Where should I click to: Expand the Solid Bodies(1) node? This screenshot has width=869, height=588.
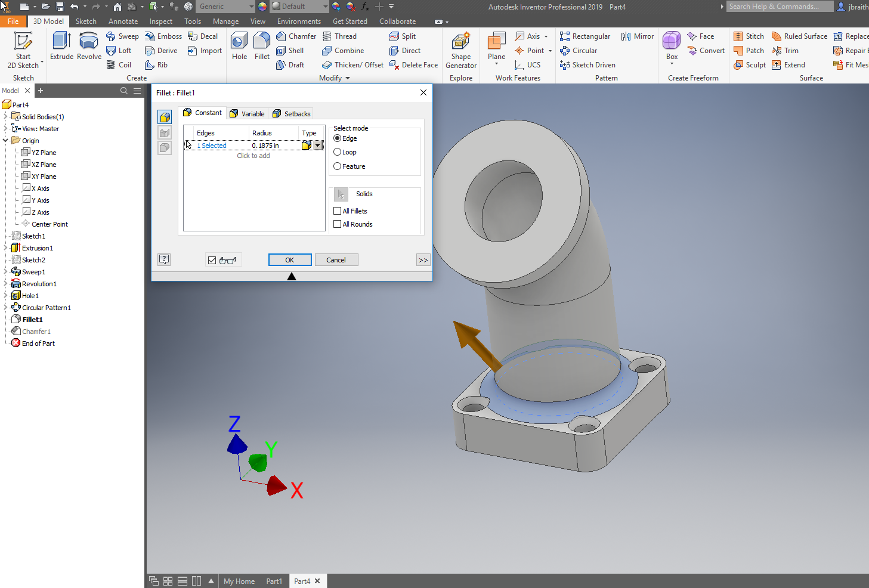tap(5, 117)
